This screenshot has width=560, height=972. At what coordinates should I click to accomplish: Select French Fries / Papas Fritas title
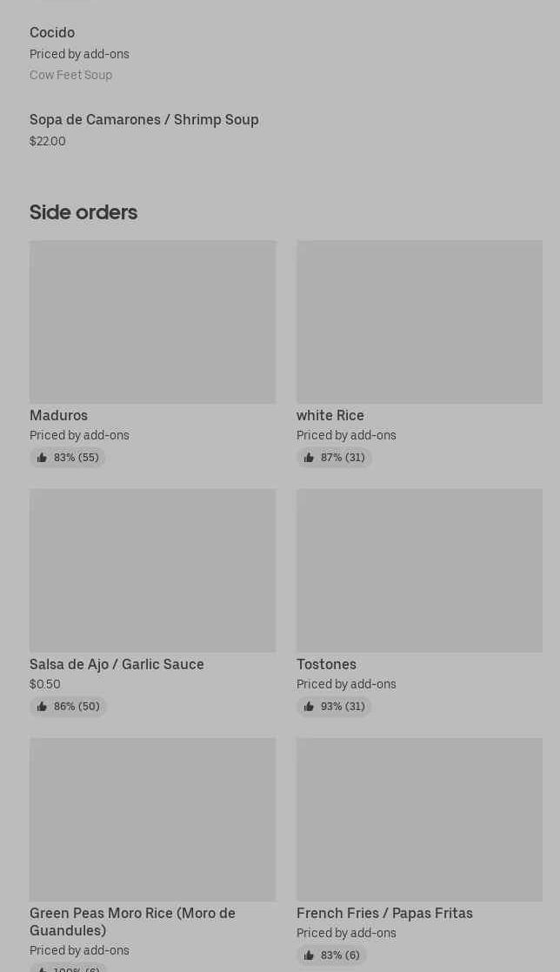point(384,913)
